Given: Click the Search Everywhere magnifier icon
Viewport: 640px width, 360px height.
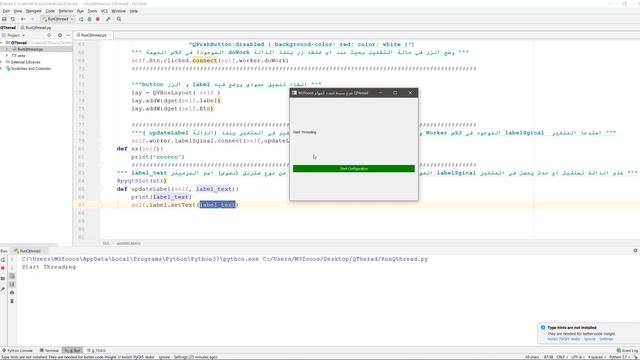Looking at the screenshot, I should [119, 19].
